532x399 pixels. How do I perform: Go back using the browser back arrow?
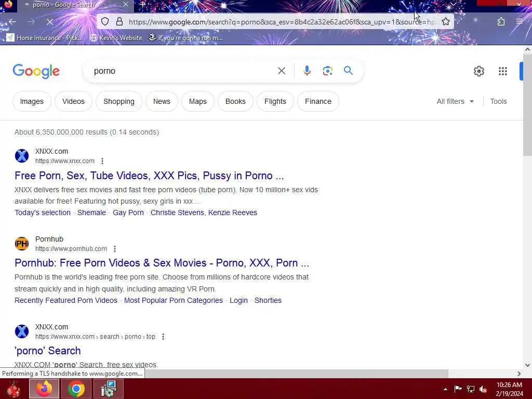pyautogui.click(x=12, y=22)
